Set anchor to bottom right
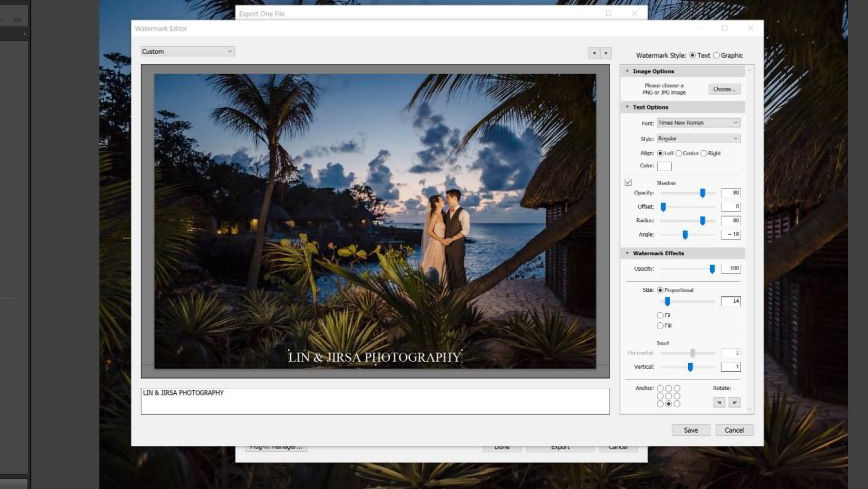Viewport: 868px width, 489px height. 677,404
